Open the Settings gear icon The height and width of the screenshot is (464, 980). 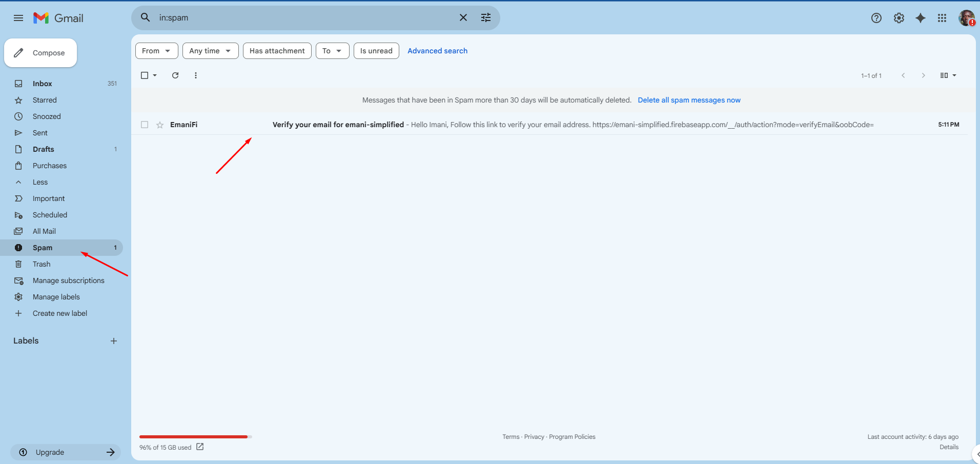[x=899, y=18]
